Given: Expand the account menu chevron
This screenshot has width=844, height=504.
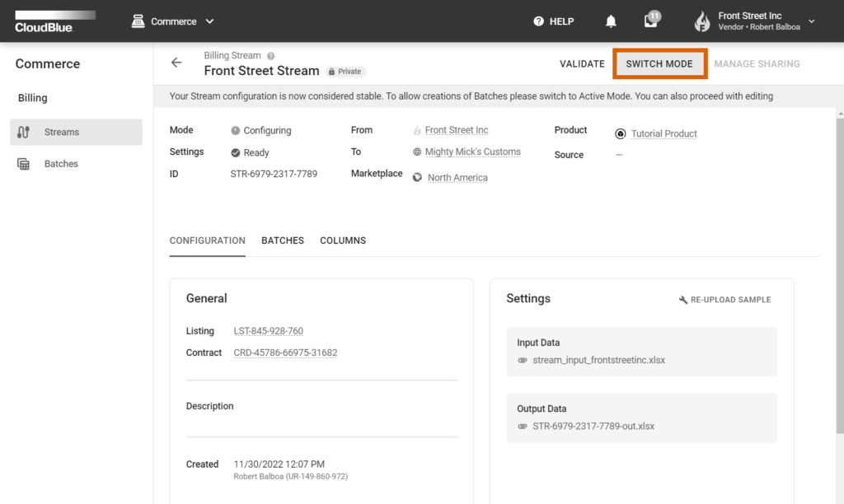Looking at the screenshot, I should (812, 21).
